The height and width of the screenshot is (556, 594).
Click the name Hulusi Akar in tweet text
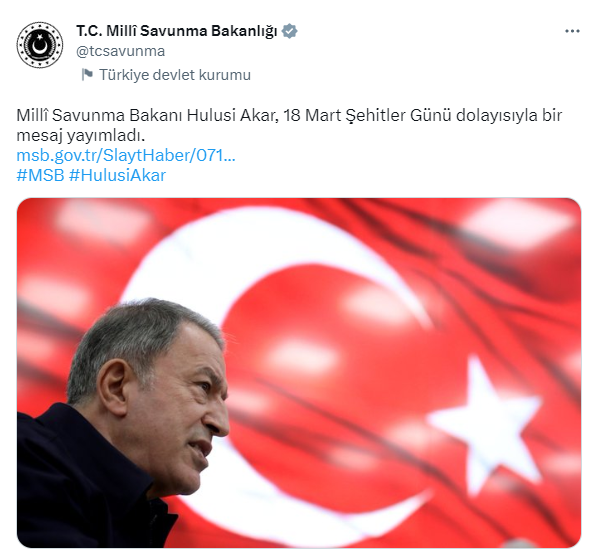point(232,116)
